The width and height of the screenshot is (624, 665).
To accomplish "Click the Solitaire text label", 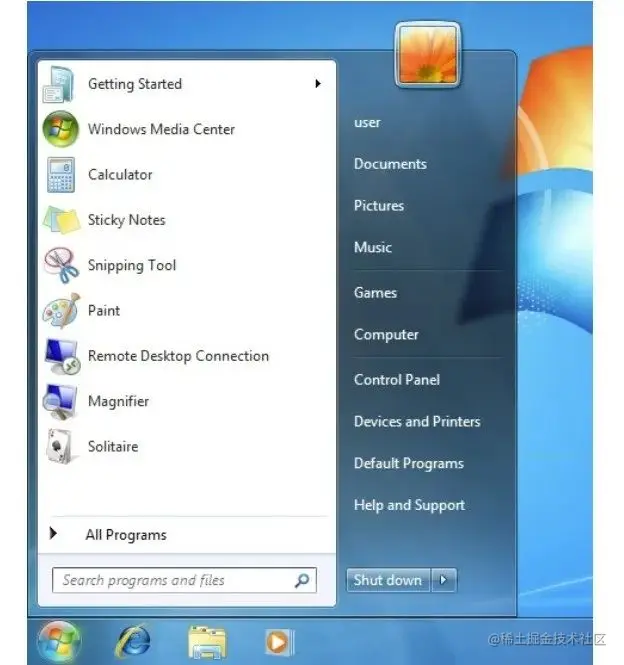I will (x=113, y=447).
